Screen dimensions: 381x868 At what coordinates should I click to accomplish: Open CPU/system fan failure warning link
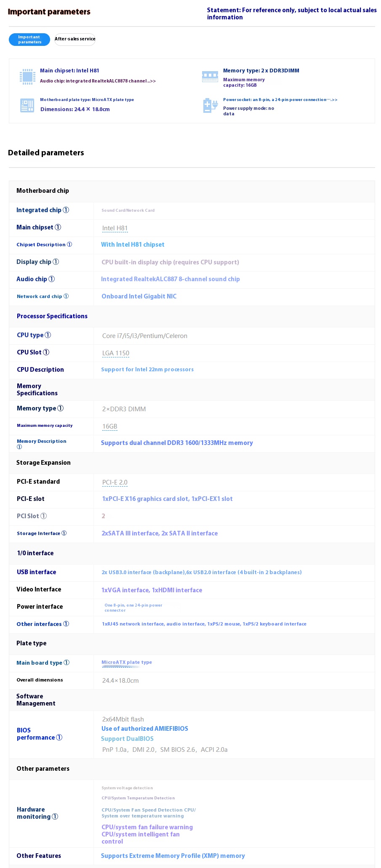(x=147, y=827)
